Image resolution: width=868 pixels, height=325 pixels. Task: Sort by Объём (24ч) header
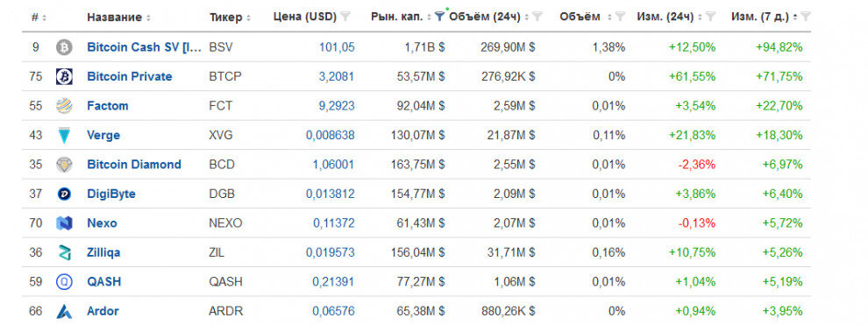[489, 18]
